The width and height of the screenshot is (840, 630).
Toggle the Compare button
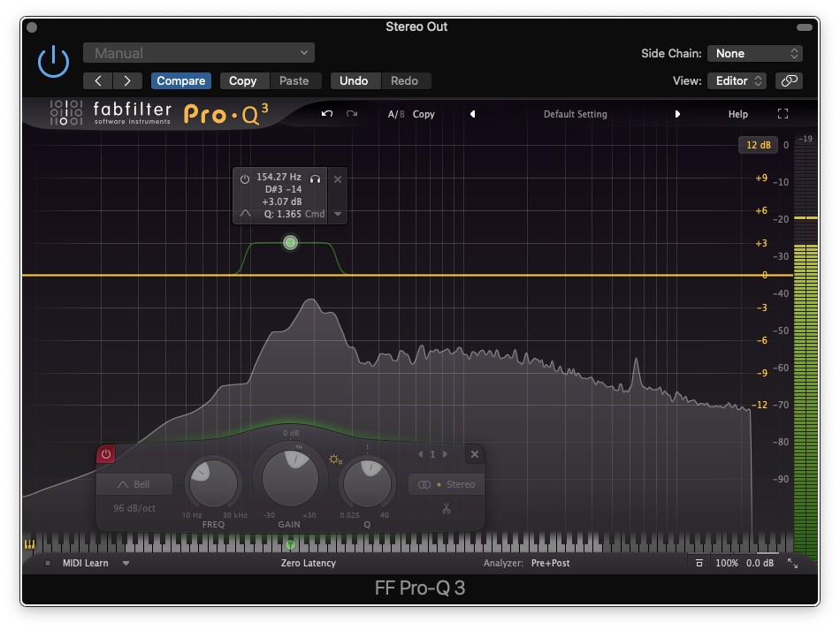180,80
